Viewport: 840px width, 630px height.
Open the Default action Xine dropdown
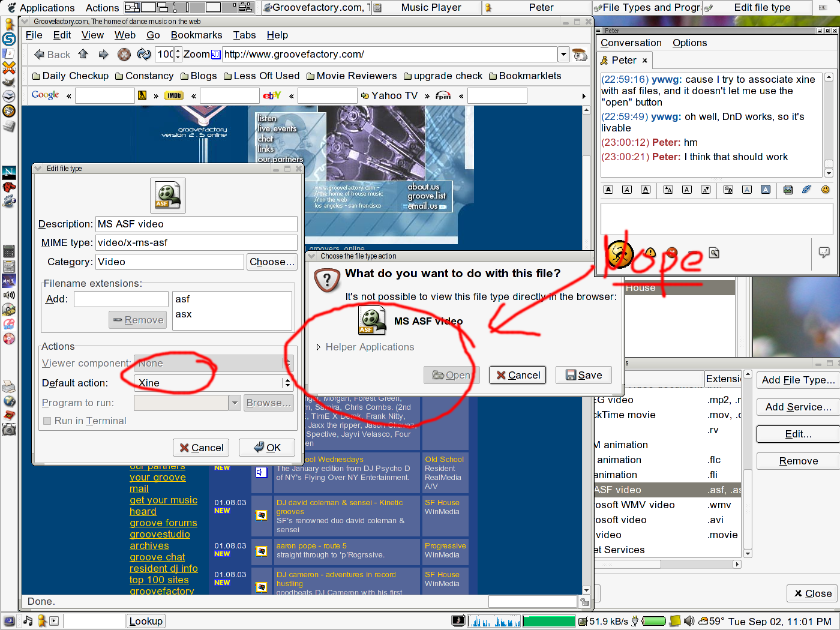point(214,383)
